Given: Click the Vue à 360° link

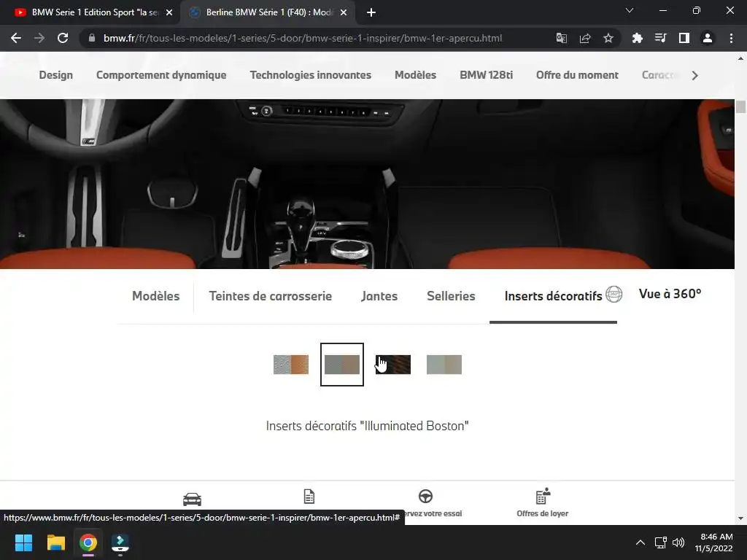Looking at the screenshot, I should pyautogui.click(x=670, y=294).
